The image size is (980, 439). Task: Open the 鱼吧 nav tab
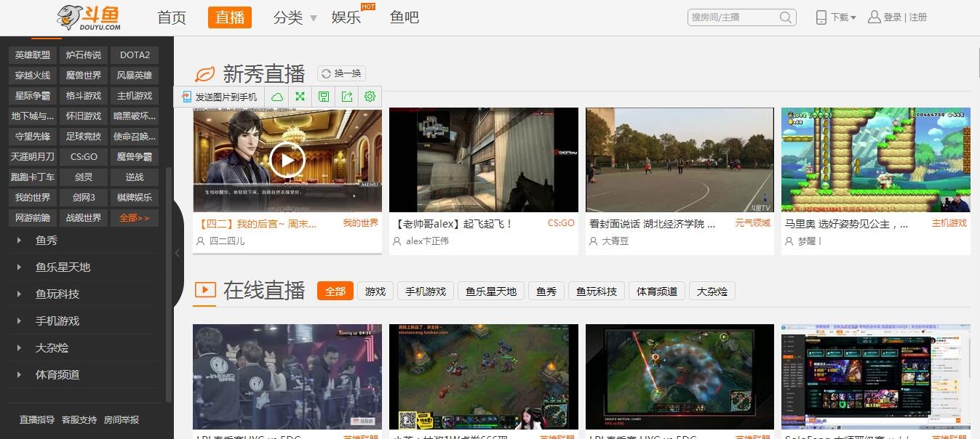point(405,17)
